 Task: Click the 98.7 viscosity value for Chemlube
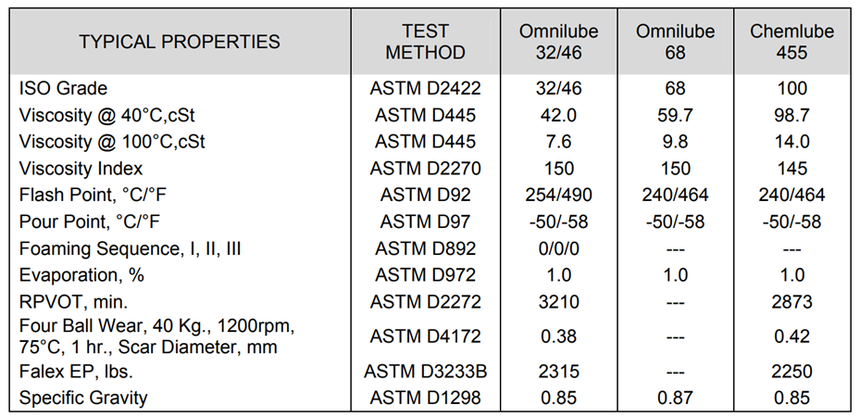pos(792,115)
